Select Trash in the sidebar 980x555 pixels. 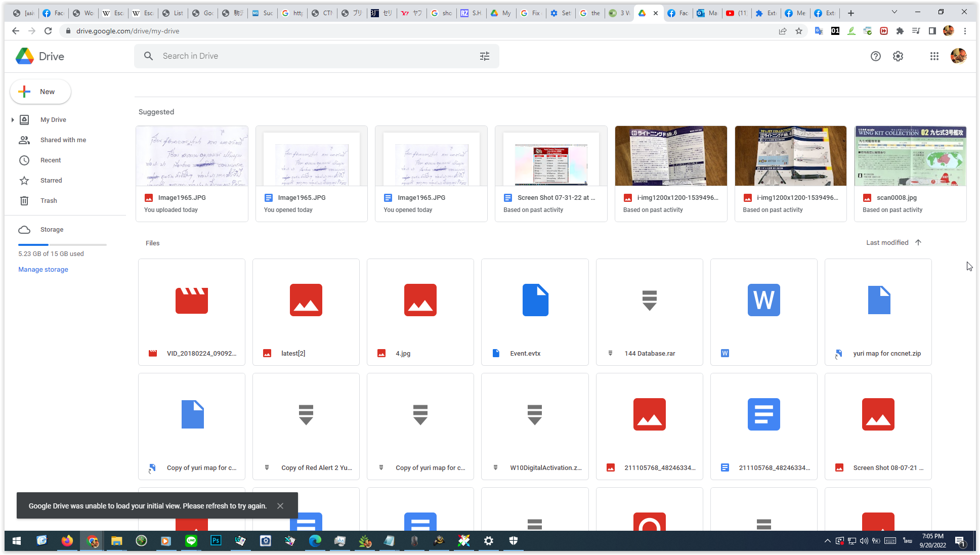click(x=49, y=200)
